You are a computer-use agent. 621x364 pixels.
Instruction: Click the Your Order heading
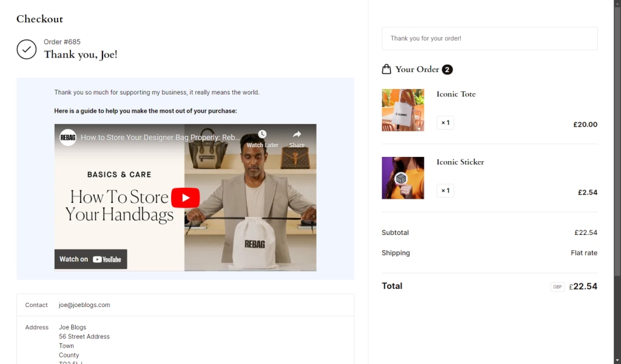click(x=417, y=70)
